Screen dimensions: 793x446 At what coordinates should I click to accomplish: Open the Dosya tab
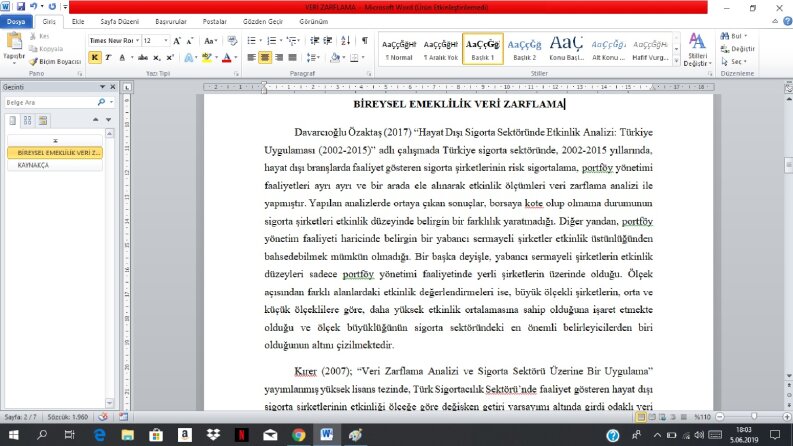16,22
